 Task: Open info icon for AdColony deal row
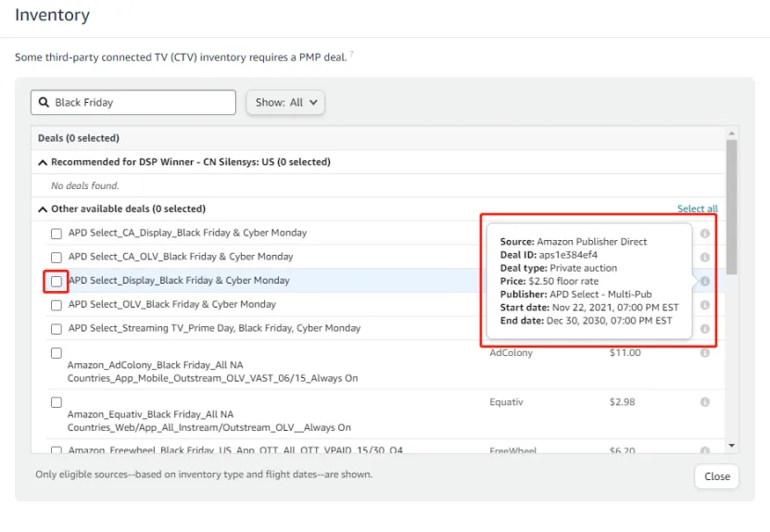click(705, 353)
